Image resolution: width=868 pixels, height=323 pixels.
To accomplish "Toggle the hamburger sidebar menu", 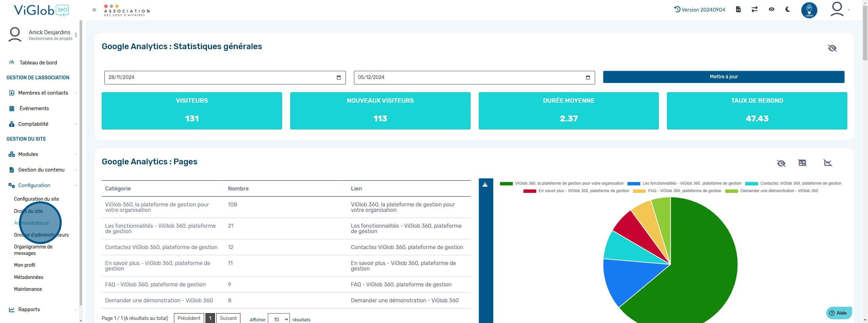I will click(94, 10).
